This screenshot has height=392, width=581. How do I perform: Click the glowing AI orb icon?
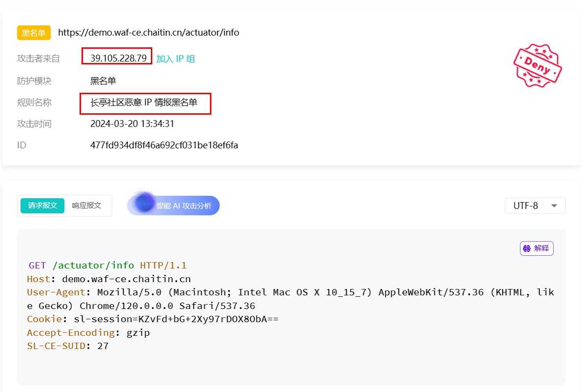[144, 203]
